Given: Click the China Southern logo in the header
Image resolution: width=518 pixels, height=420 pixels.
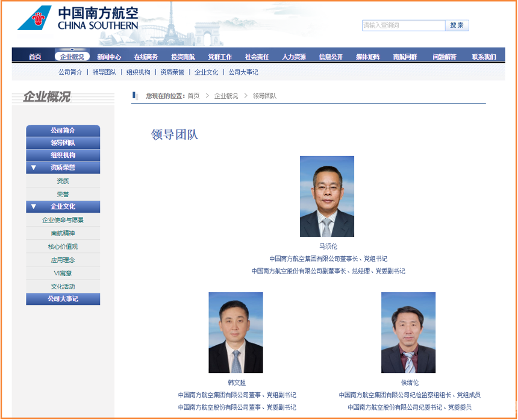Looking at the screenshot, I should coord(78,18).
